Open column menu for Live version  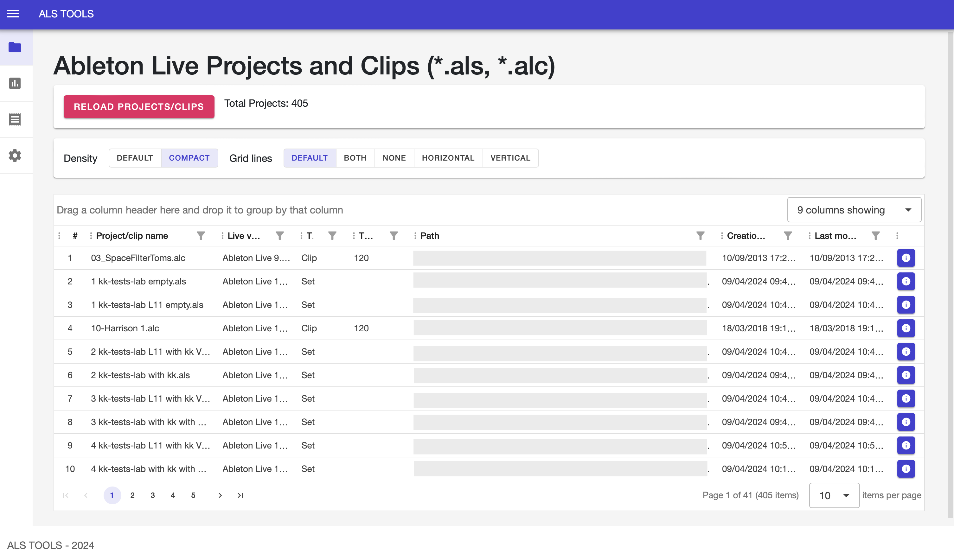(x=222, y=236)
